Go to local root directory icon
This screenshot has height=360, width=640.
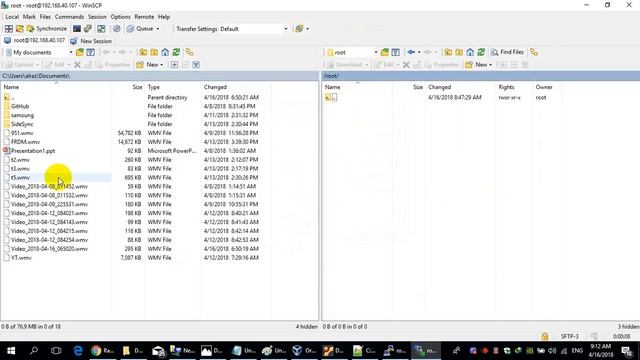pyautogui.click(x=154, y=52)
